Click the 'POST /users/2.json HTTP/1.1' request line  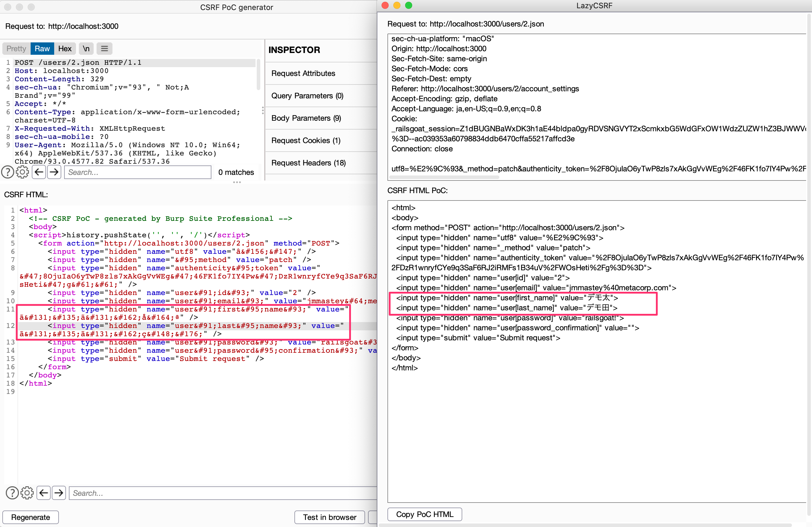point(78,62)
